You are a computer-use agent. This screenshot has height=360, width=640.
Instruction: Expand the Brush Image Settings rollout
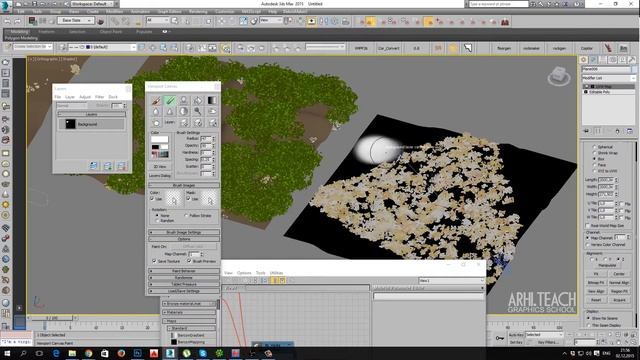coord(184,232)
